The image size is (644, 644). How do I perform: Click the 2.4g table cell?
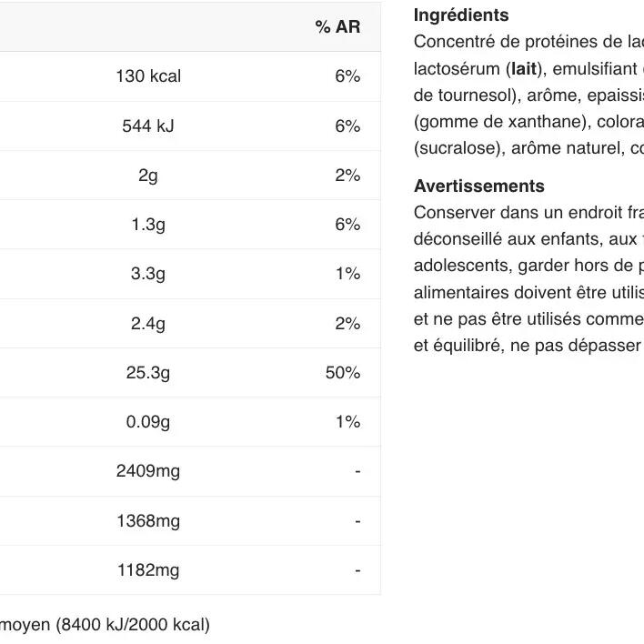148,324
